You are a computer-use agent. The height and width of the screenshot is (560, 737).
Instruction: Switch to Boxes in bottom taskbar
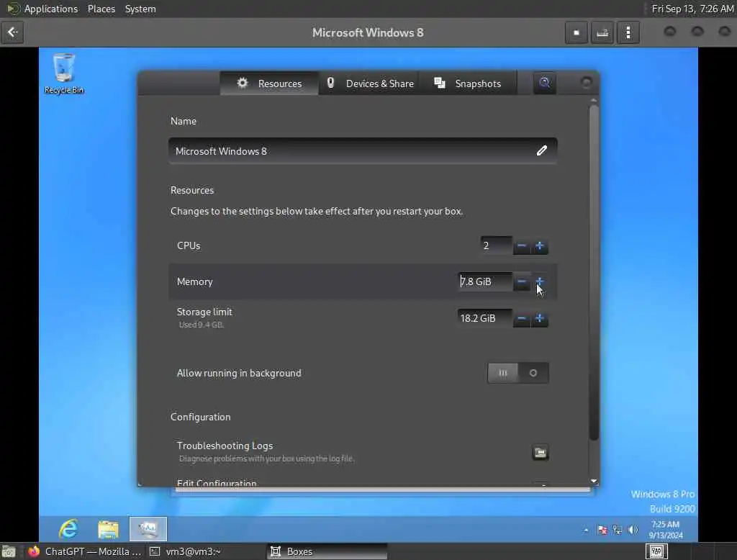[x=327, y=551]
